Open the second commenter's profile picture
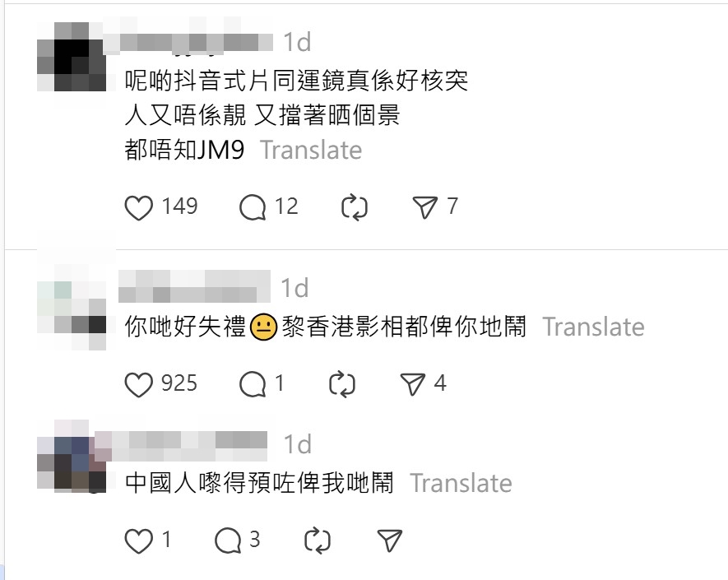Image resolution: width=728 pixels, height=580 pixels. [x=72, y=308]
